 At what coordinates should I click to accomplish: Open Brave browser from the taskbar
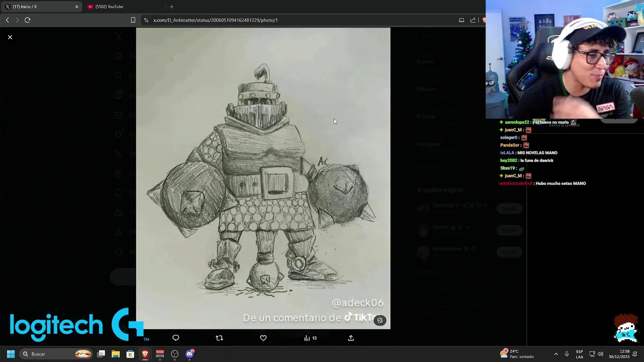pos(145,354)
